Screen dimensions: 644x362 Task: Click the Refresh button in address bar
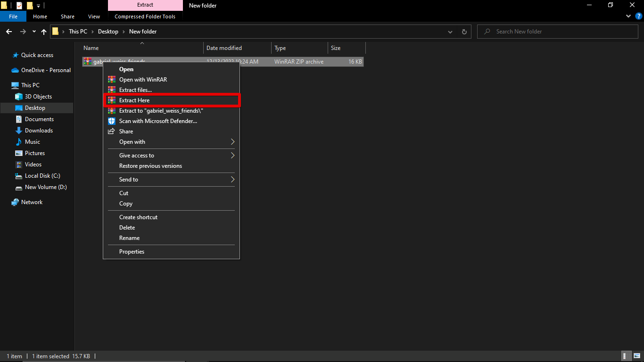[464, 32]
